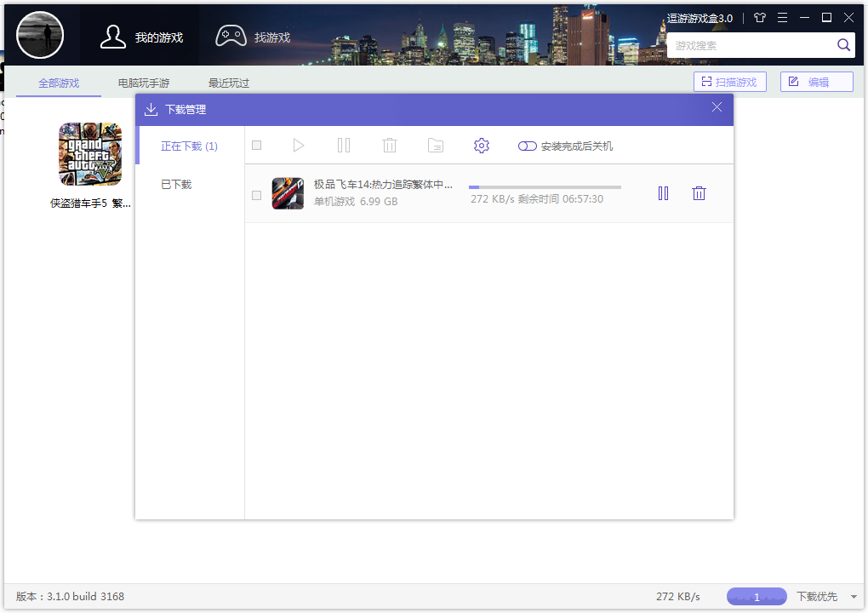Switch to 电脑玩手游 tab

pos(143,83)
